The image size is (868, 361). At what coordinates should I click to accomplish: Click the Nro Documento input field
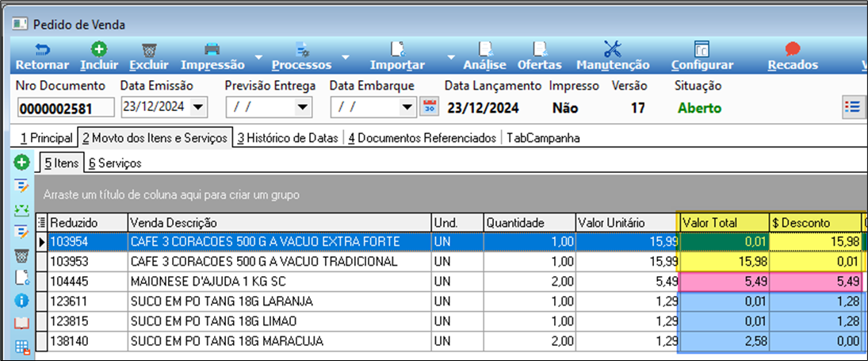[66, 108]
